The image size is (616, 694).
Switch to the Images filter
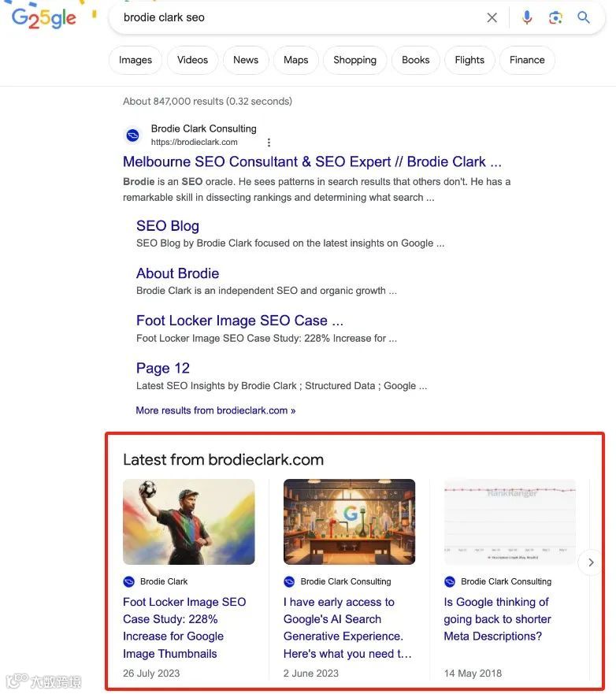[x=135, y=60]
